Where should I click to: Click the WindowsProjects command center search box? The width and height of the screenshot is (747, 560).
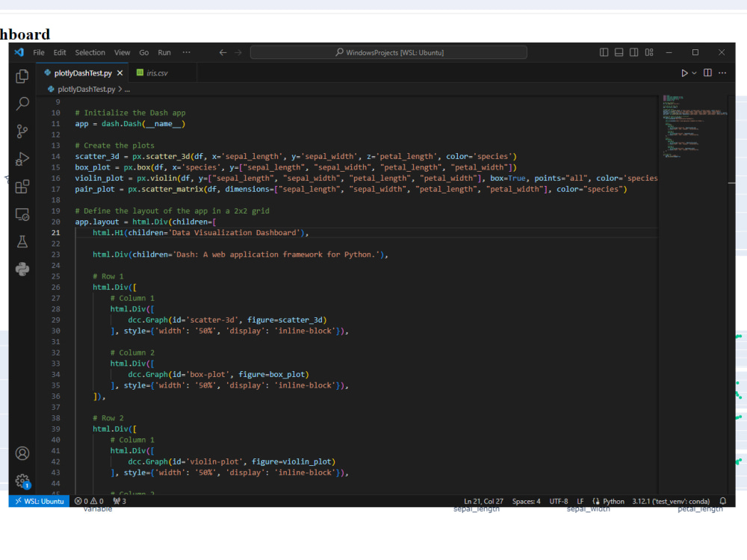pos(388,52)
